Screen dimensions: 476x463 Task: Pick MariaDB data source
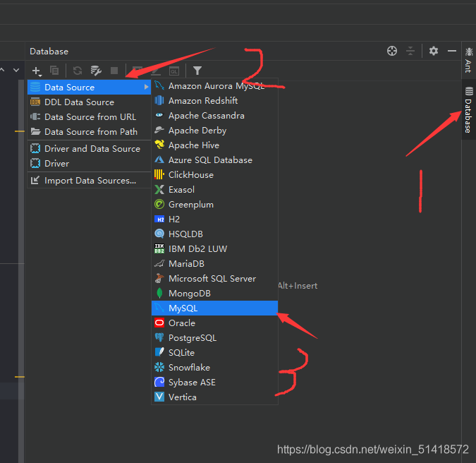(214, 264)
